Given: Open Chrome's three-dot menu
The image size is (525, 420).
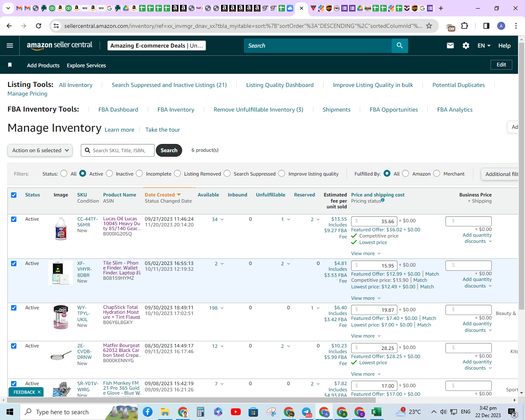Looking at the screenshot, I should 516,26.
